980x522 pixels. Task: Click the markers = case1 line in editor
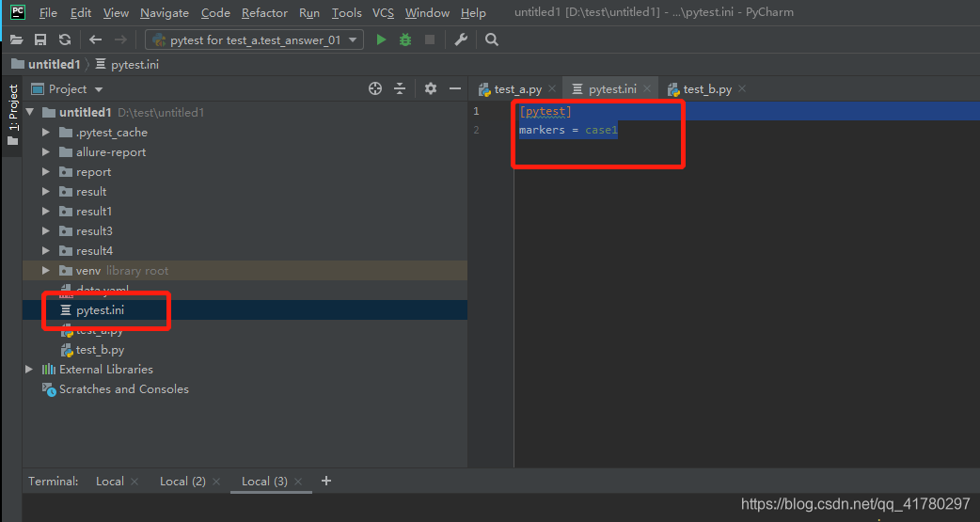pos(568,130)
